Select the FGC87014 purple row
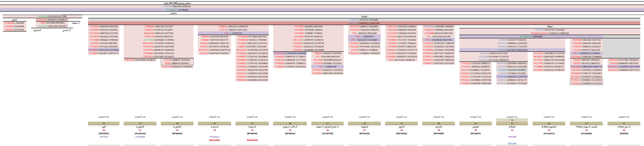Image resolution: width=644 pixels, height=146 pixels. (x=531, y=36)
